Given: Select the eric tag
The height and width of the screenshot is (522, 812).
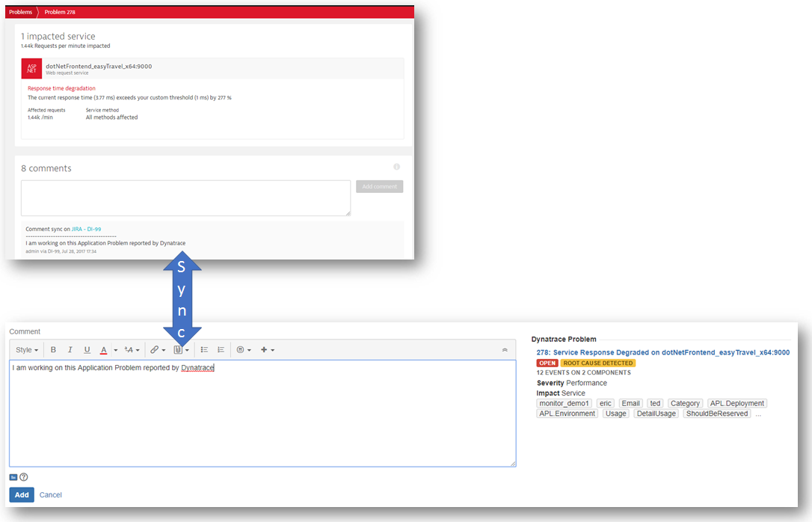Looking at the screenshot, I should (x=606, y=403).
